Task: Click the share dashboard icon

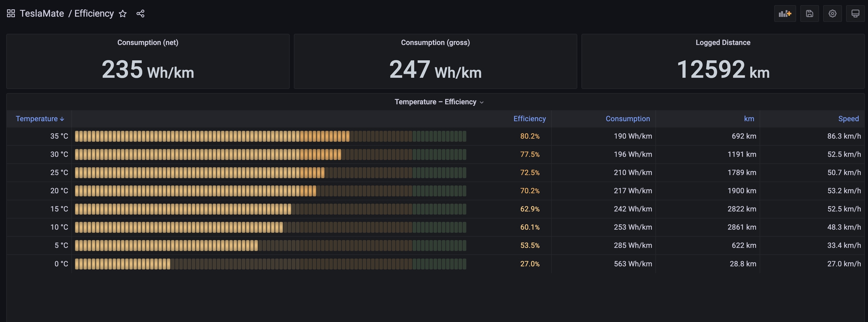Action: click(140, 14)
